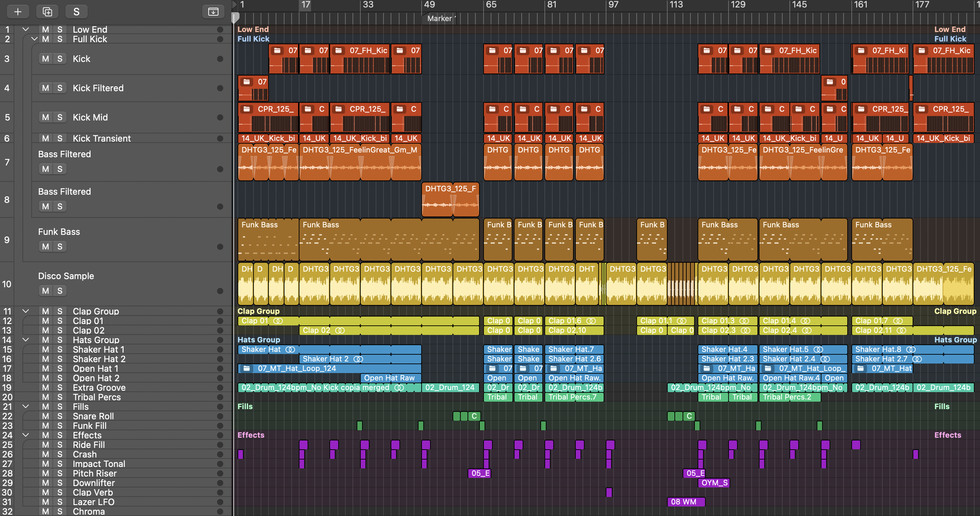The width and height of the screenshot is (980, 516).
Task: Click the track header import arrow icon
Action: (x=213, y=12)
